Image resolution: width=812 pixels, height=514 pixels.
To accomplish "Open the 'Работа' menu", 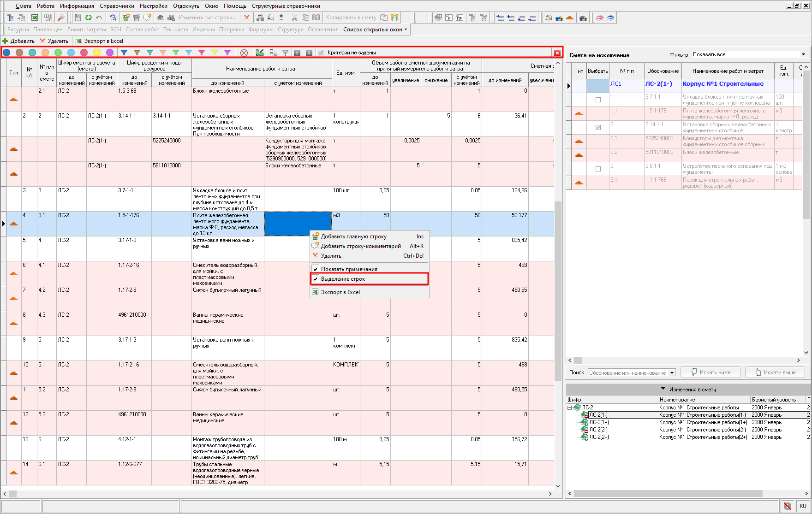I will pos(46,6).
